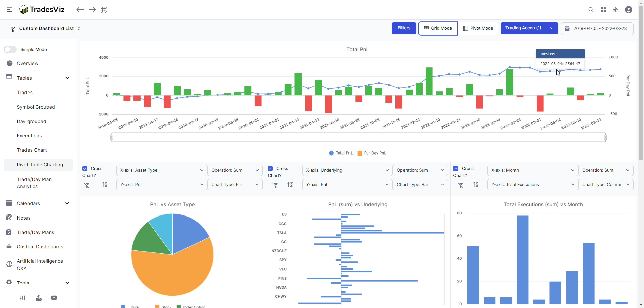644x308 pixels.
Task: Uncheck Cross Chart for Month chart
Action: 456,168
